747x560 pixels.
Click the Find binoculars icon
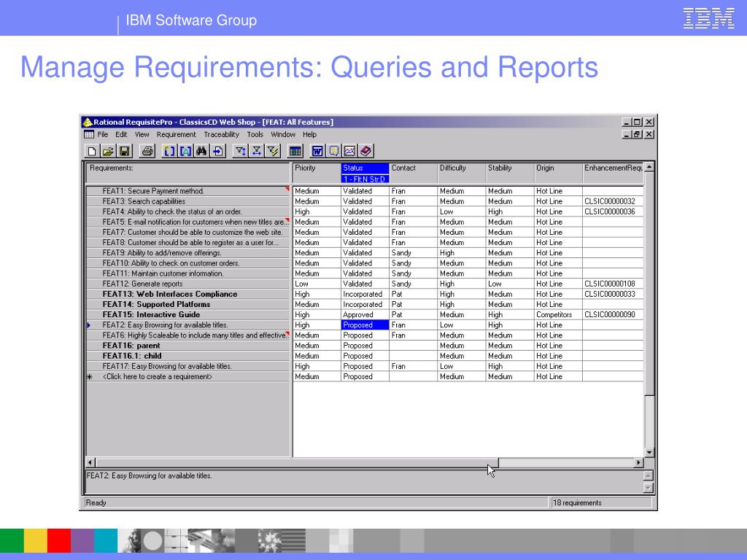pyautogui.click(x=201, y=152)
